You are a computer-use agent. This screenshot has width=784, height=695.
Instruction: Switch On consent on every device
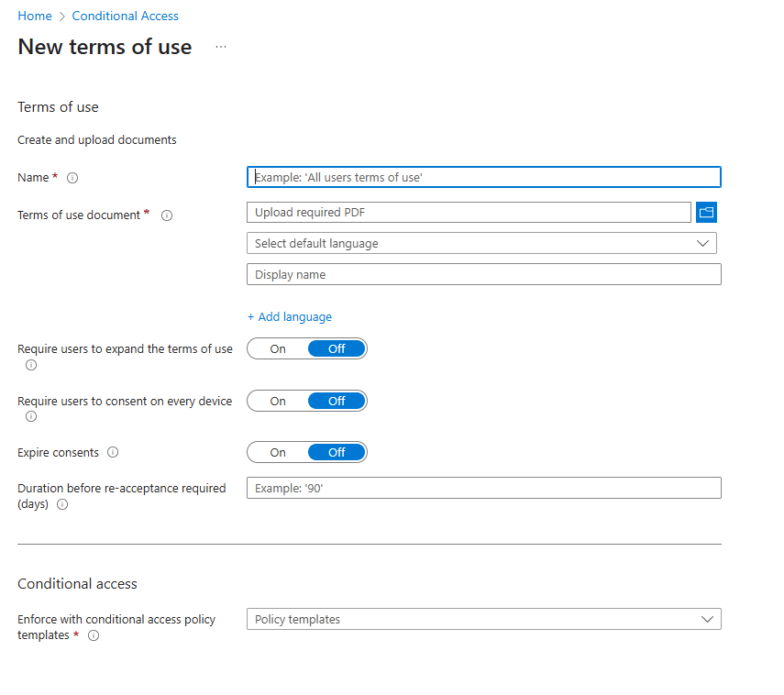coord(278,401)
